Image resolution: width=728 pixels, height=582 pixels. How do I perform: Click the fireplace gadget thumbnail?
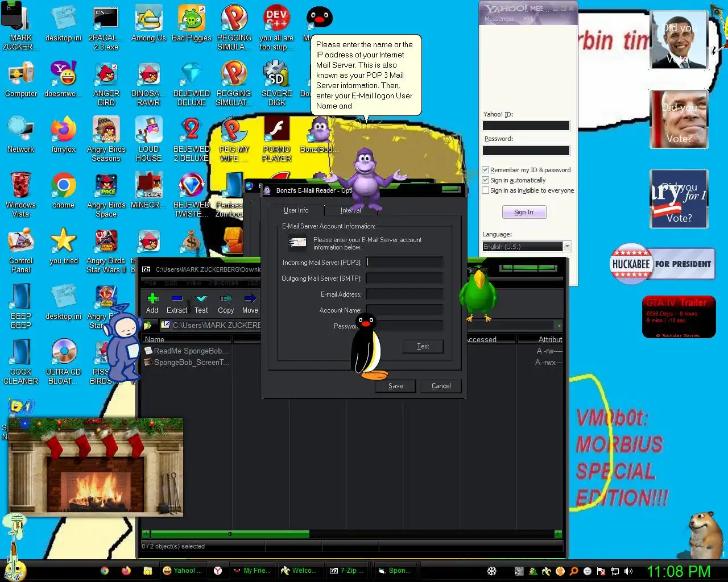96,467
